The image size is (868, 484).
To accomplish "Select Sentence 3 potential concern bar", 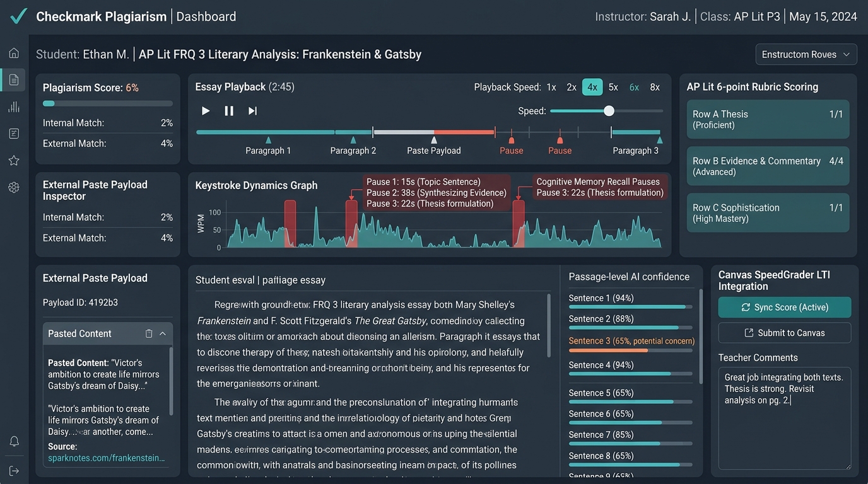I will 631,350.
